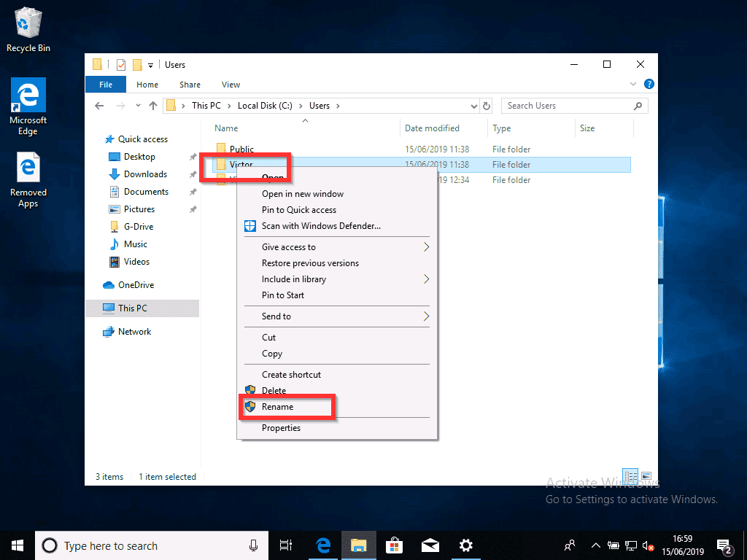This screenshot has height=560, width=747.
Task: Switch to the View ribbon tab
Action: 231,85
